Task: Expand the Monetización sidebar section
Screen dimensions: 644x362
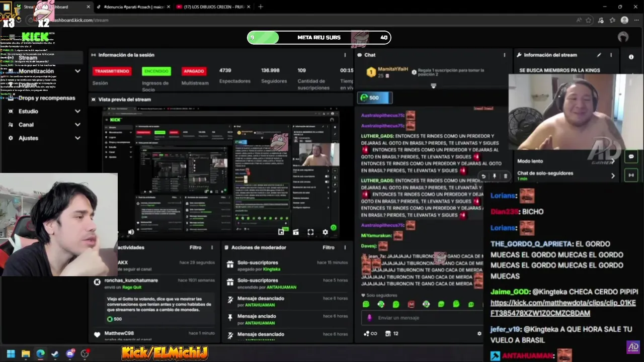Action: (77, 71)
